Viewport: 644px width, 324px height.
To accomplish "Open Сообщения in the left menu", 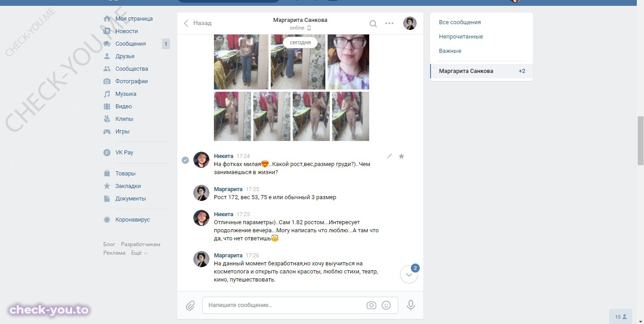I will [x=130, y=44].
